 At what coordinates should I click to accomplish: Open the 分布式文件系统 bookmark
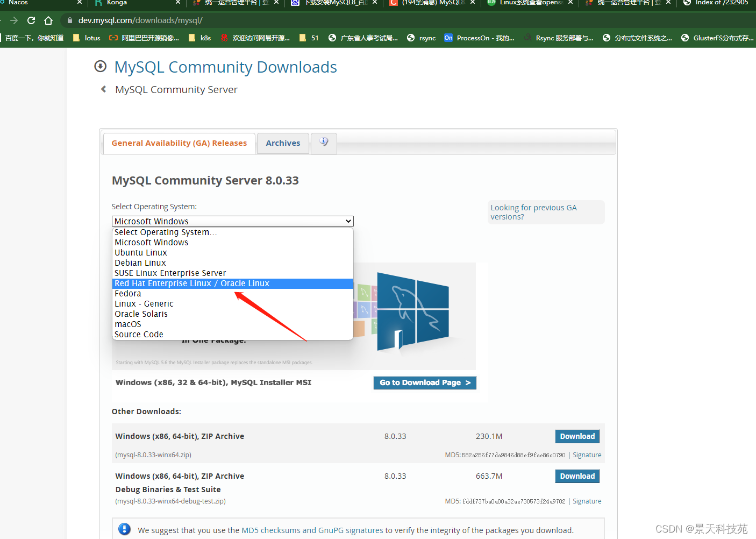point(637,38)
